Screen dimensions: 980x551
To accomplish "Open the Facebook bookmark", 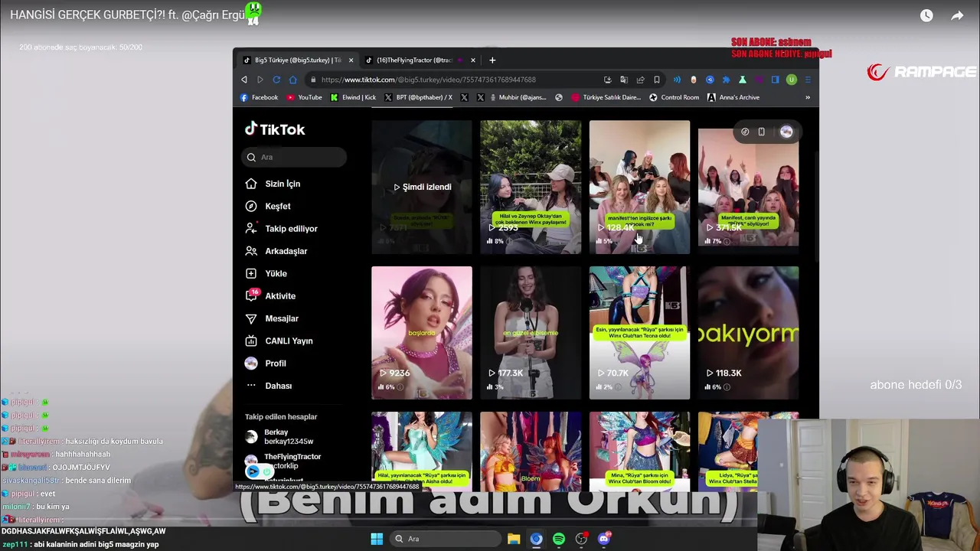I will (259, 97).
